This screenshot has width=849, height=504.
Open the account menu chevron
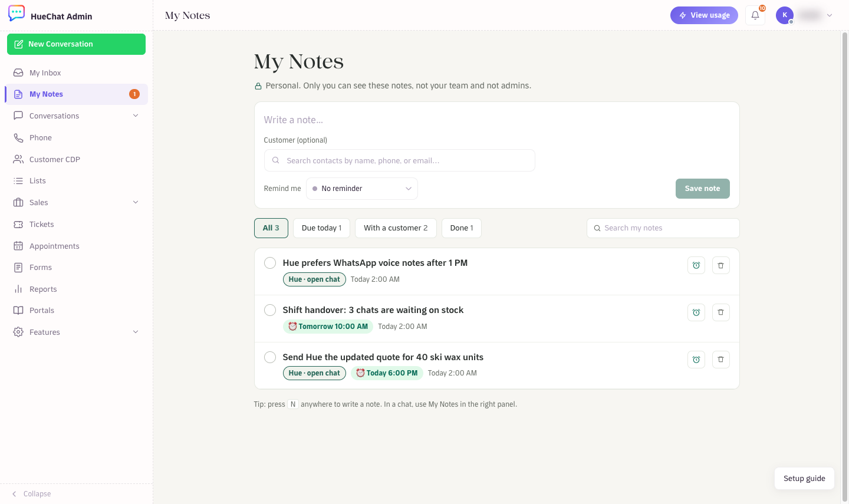830,15
